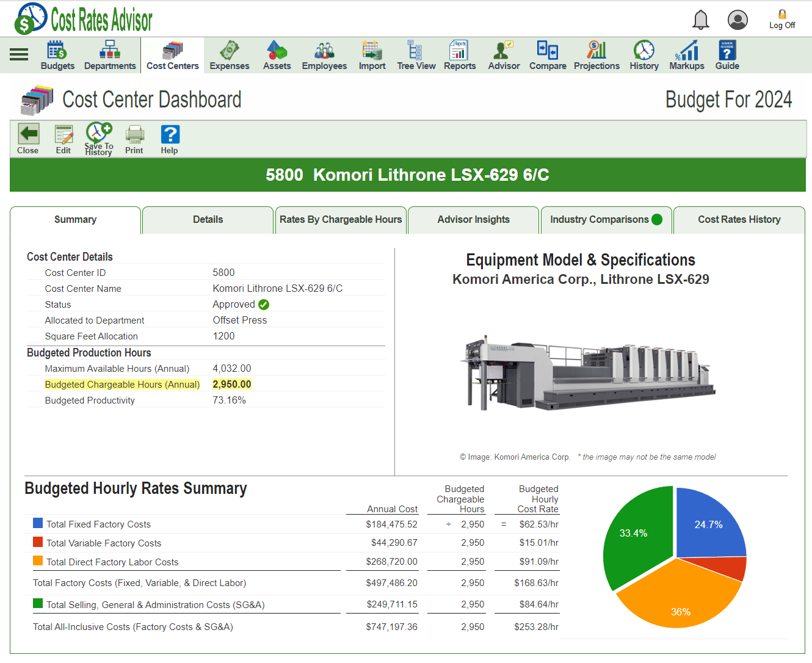The image size is (812, 663).
Task: Click the Budgeted Chargeable Hours (Annual) label
Action: click(122, 385)
